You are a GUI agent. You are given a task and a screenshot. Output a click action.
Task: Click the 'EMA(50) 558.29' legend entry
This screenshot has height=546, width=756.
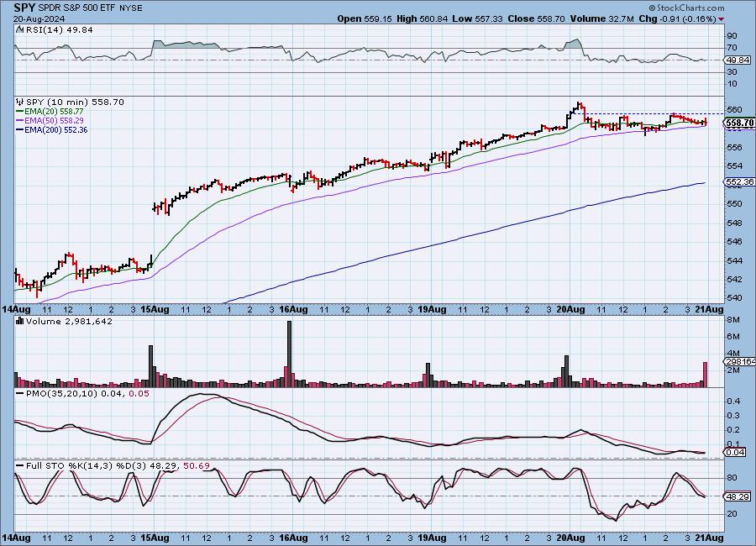click(x=54, y=121)
